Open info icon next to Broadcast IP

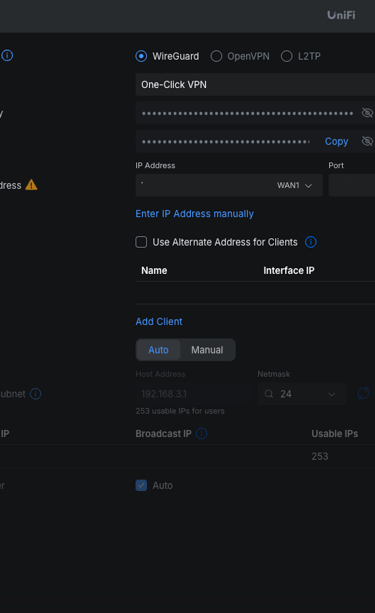[201, 434]
